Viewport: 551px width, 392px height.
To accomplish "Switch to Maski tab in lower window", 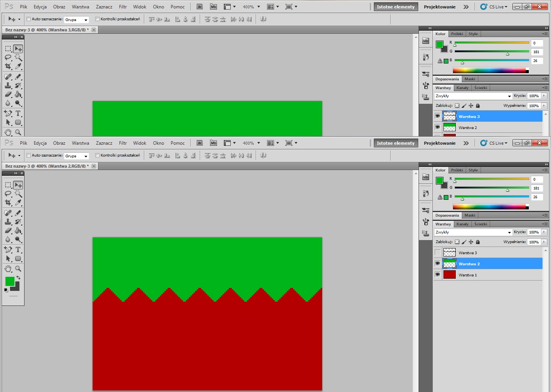I will (x=470, y=216).
